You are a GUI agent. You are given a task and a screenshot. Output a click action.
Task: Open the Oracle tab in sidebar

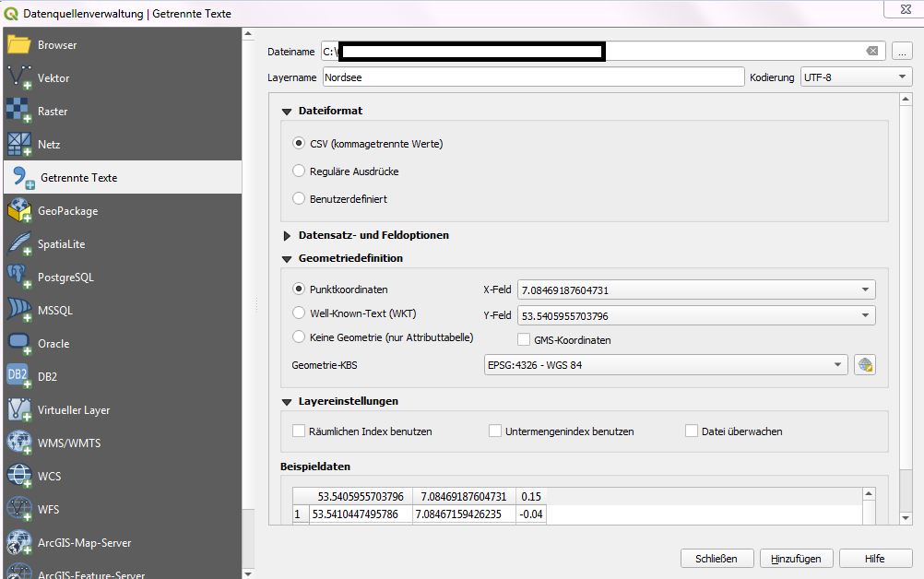tap(53, 343)
